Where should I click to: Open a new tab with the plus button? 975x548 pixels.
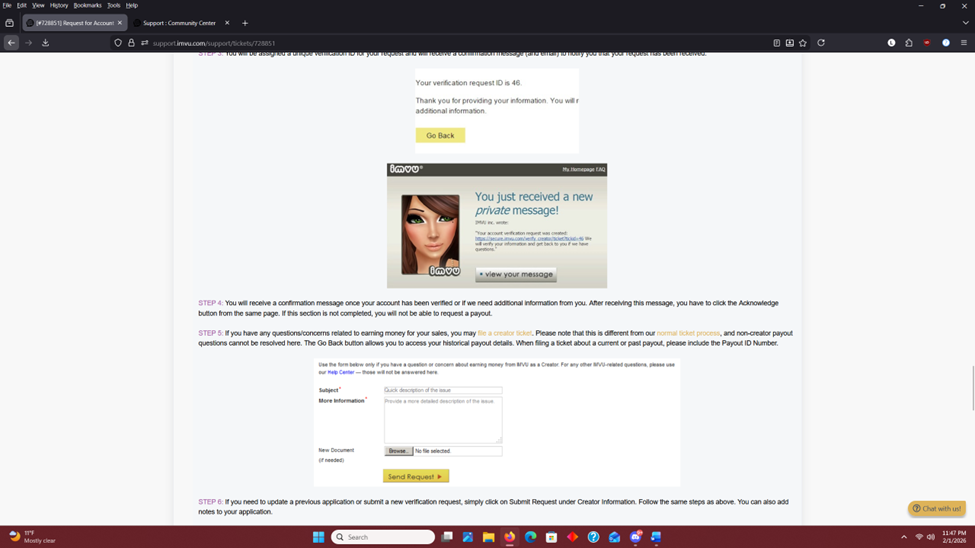pos(245,23)
